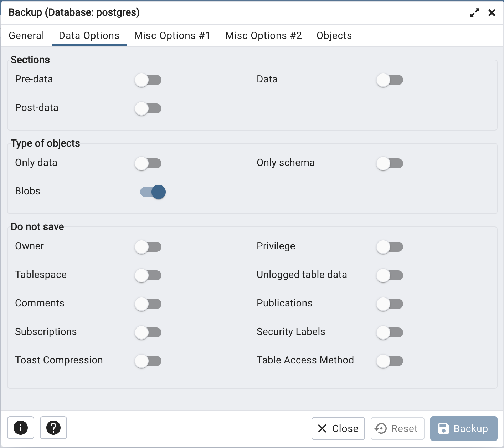Viewport: 504px width, 448px height.
Task: Disable the Blobs switch
Action: [x=153, y=192]
